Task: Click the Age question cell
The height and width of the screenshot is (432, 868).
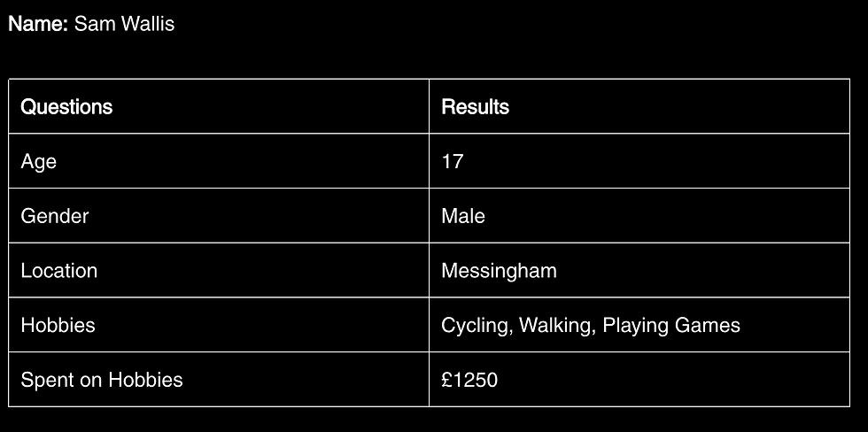Action: (x=38, y=161)
